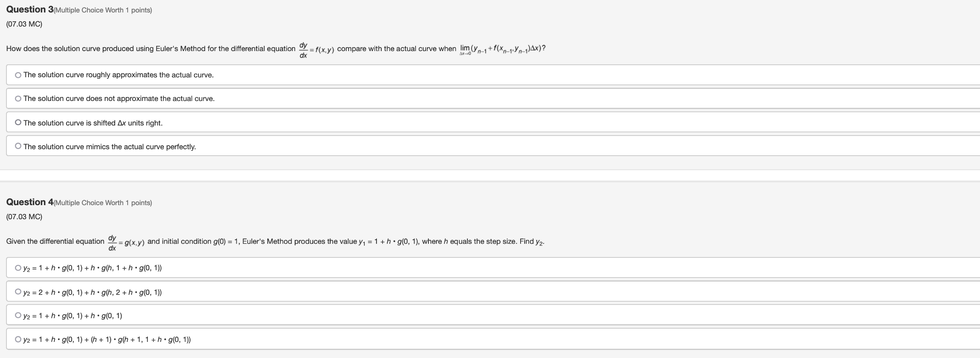Image resolution: width=980 pixels, height=358 pixels.
Task: Click the (07.03 MC) label under Question 3
Action: point(24,24)
